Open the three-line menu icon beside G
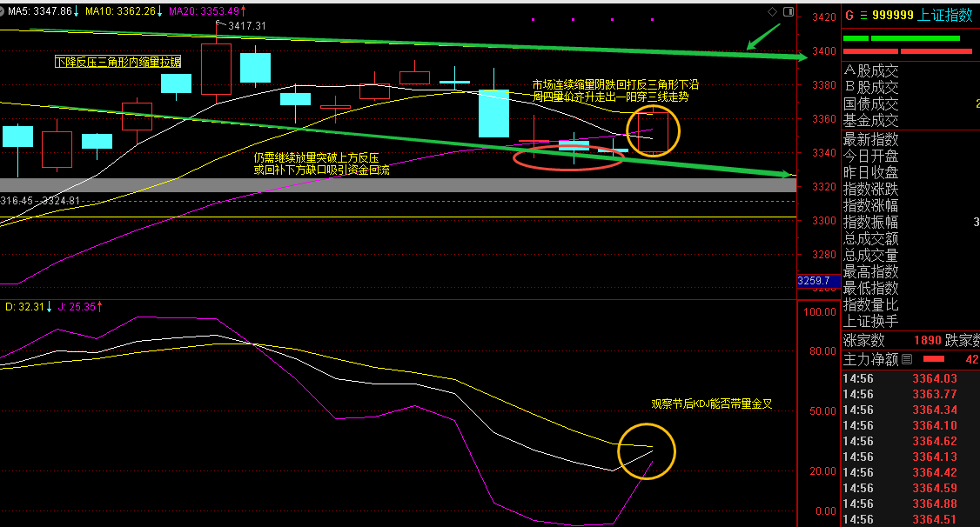 pos(863,16)
